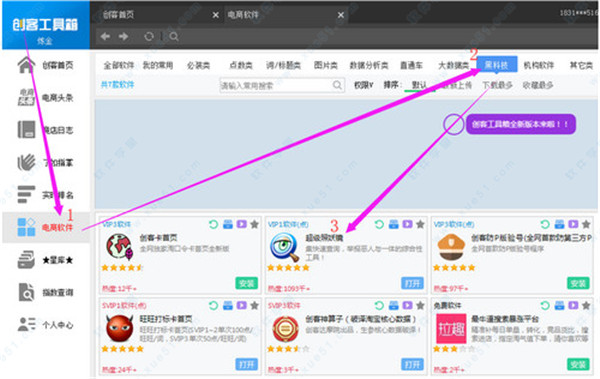Click the purple new-version announcement banner

520,124
